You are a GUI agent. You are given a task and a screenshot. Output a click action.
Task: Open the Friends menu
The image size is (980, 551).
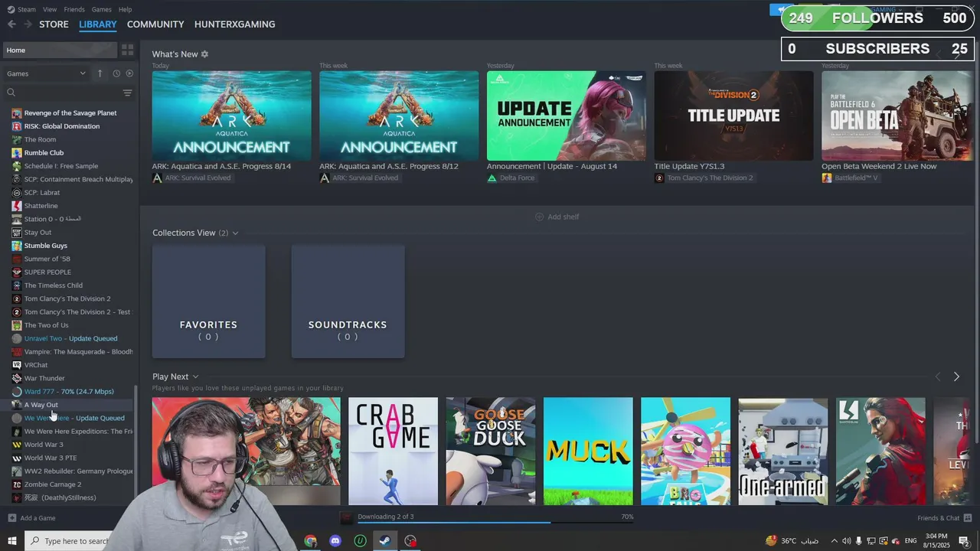point(74,9)
